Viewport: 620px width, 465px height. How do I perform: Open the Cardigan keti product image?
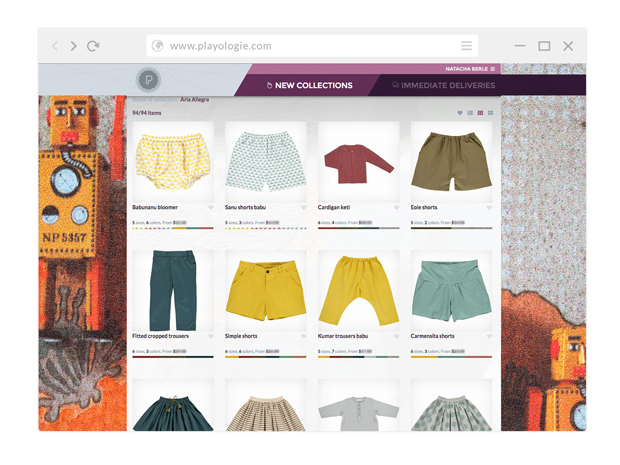[359, 162]
